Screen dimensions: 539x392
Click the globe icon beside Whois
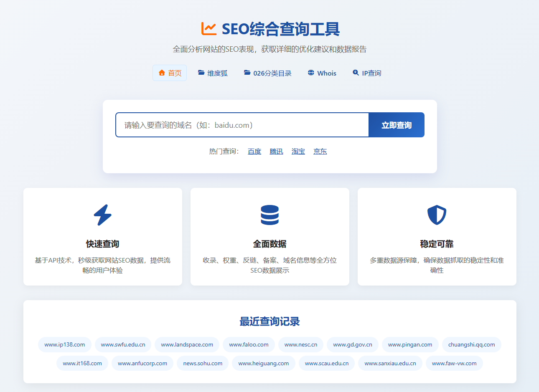coord(311,73)
